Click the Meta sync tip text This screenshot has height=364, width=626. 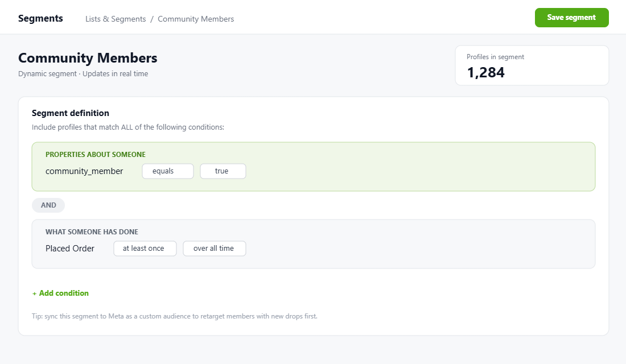[x=175, y=316]
